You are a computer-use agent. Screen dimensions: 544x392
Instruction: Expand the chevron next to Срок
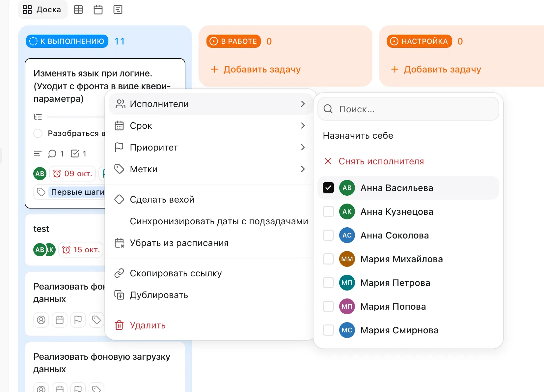pos(303,126)
